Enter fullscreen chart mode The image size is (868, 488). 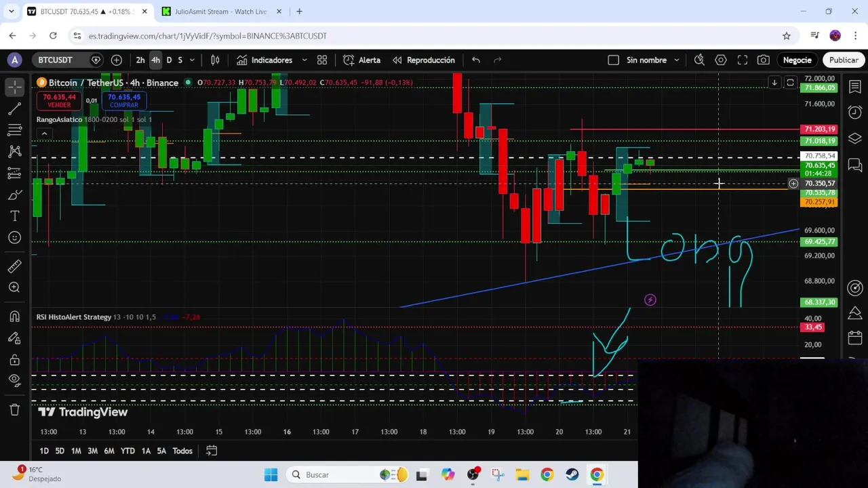[743, 60]
